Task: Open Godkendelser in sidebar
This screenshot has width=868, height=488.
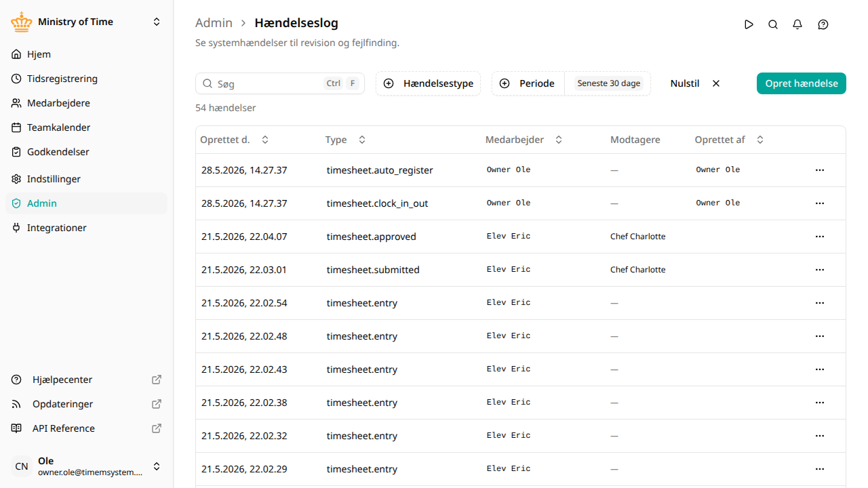Action: tap(86, 152)
